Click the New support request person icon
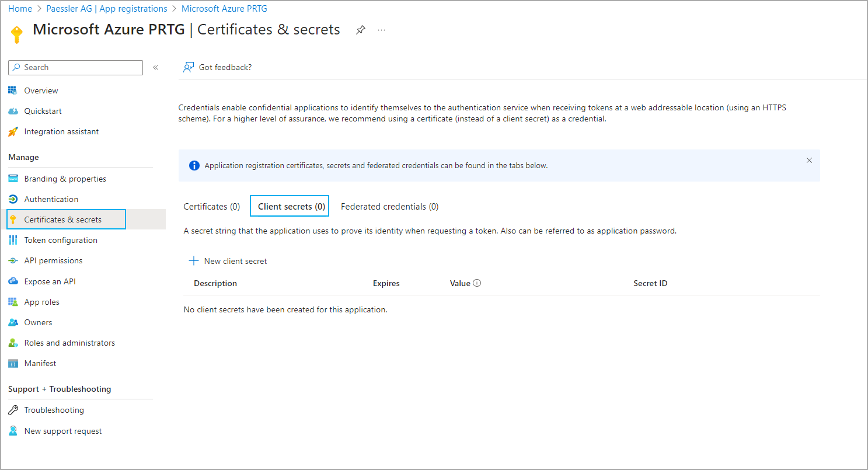 tap(13, 431)
